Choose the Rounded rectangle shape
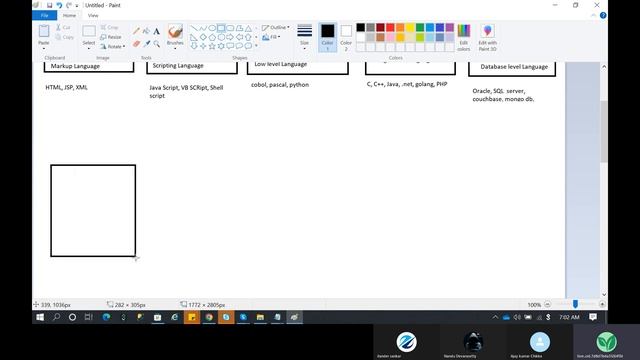Screen dimensions: 640x360 [230, 28]
